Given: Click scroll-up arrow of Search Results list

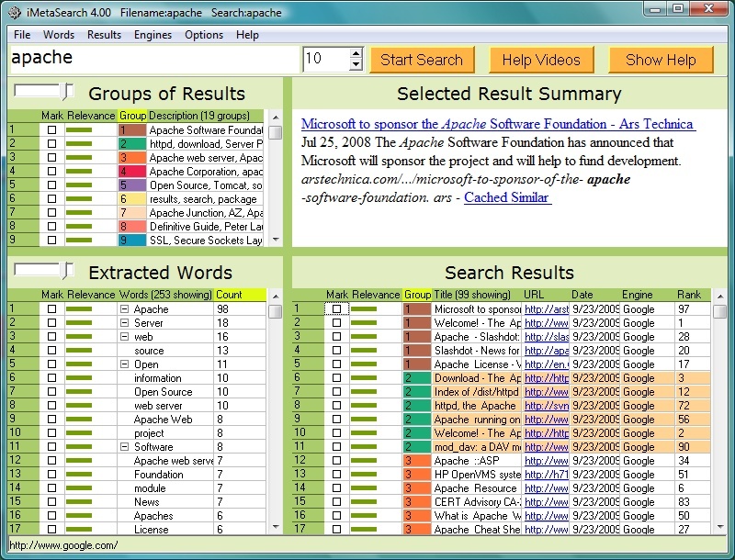Looking at the screenshot, I should click(x=720, y=297).
